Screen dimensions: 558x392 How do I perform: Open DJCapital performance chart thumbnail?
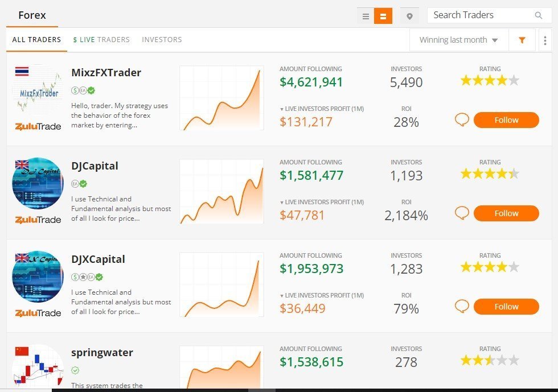(x=221, y=191)
